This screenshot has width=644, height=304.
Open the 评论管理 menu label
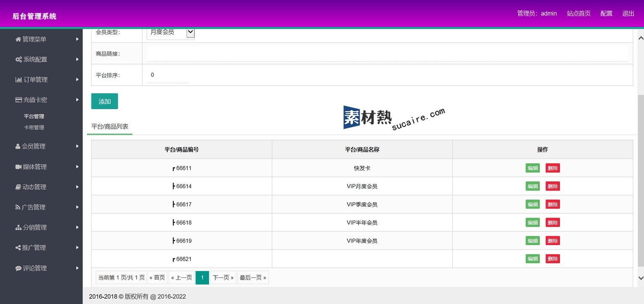[35, 268]
